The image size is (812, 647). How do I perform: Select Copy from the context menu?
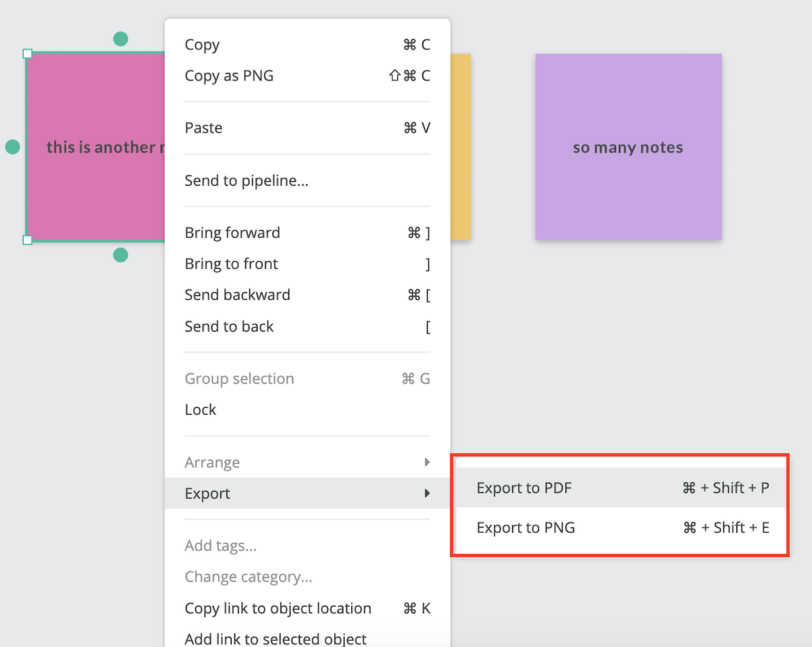(x=307, y=45)
